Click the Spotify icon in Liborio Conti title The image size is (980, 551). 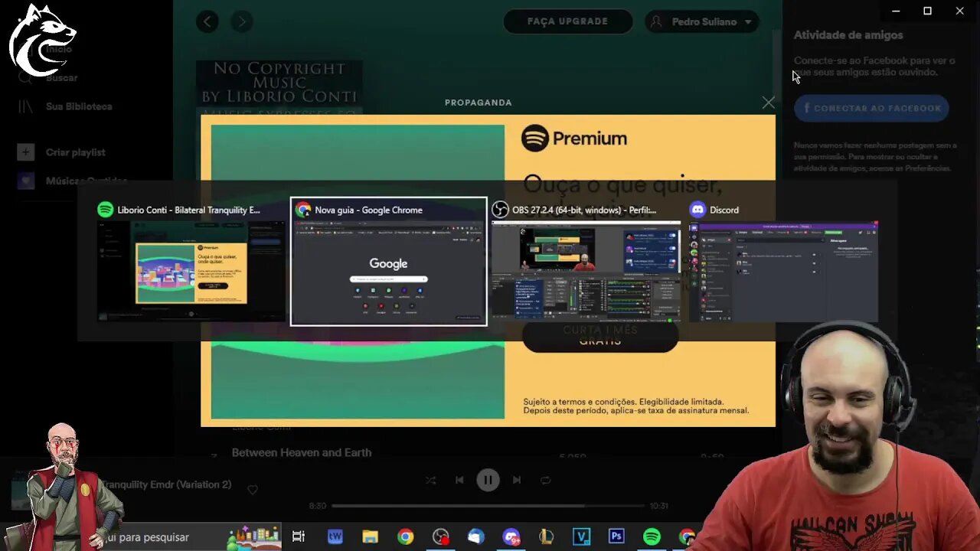click(x=106, y=210)
